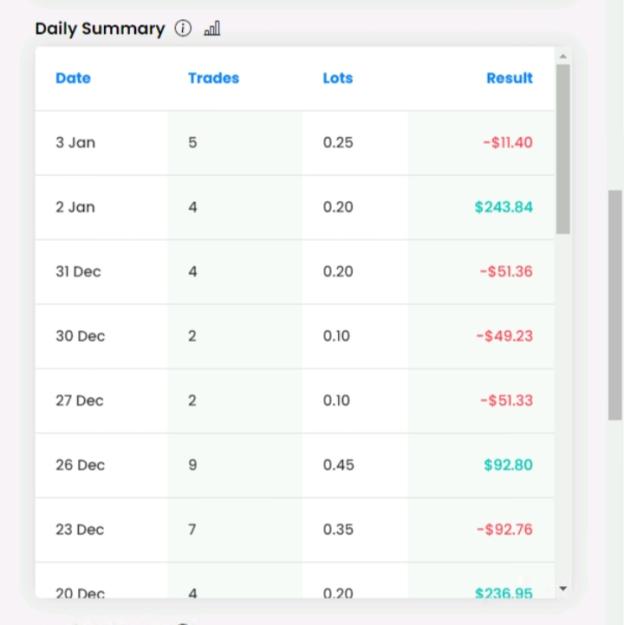Sort by the Result column header
Screen dimensions: 624x625
coord(510,78)
